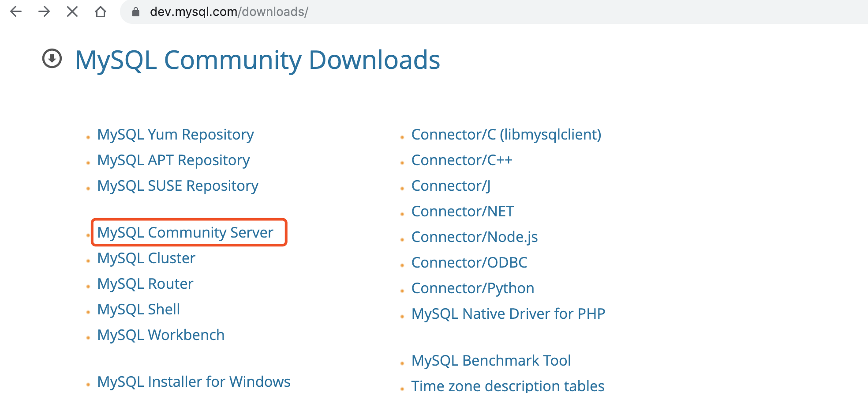Image resolution: width=868 pixels, height=393 pixels.
Task: Open the MySQL Community Server link
Action: tap(185, 233)
